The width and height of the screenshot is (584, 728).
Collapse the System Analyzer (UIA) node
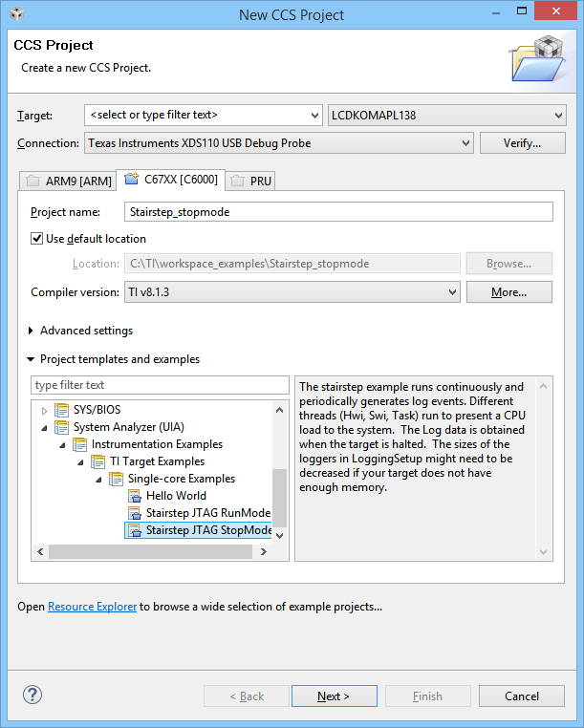[x=44, y=428]
